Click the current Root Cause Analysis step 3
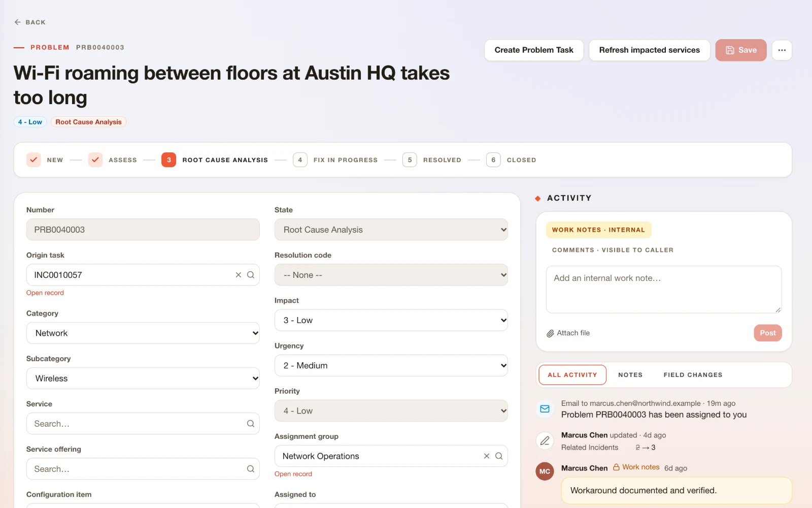The height and width of the screenshot is (508, 812). pyautogui.click(x=215, y=160)
